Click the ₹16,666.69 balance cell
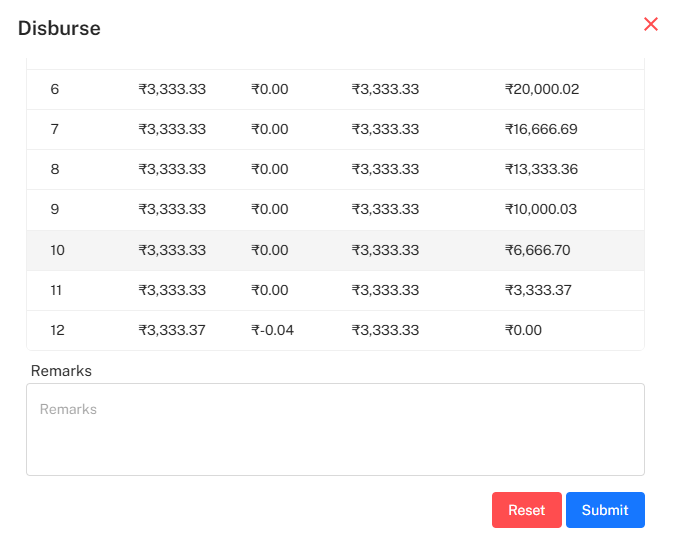The height and width of the screenshot is (540, 674). [x=541, y=129]
